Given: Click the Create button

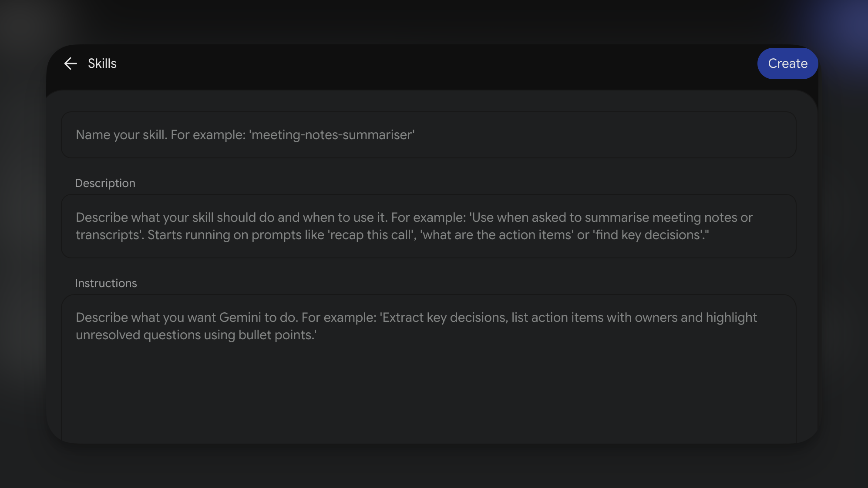Looking at the screenshot, I should click(787, 64).
